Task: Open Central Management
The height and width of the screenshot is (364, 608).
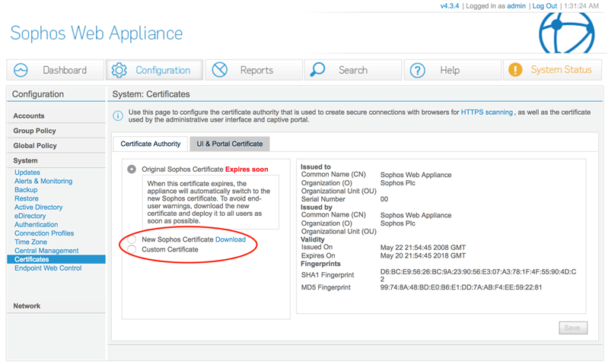Action: click(x=46, y=251)
